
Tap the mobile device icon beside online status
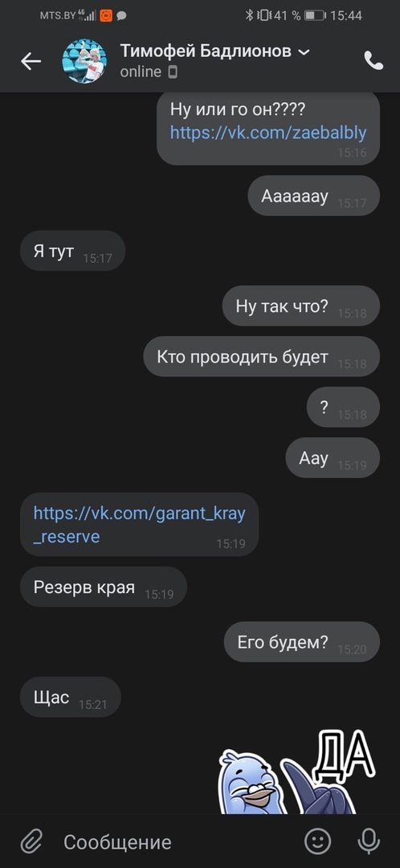173,72
